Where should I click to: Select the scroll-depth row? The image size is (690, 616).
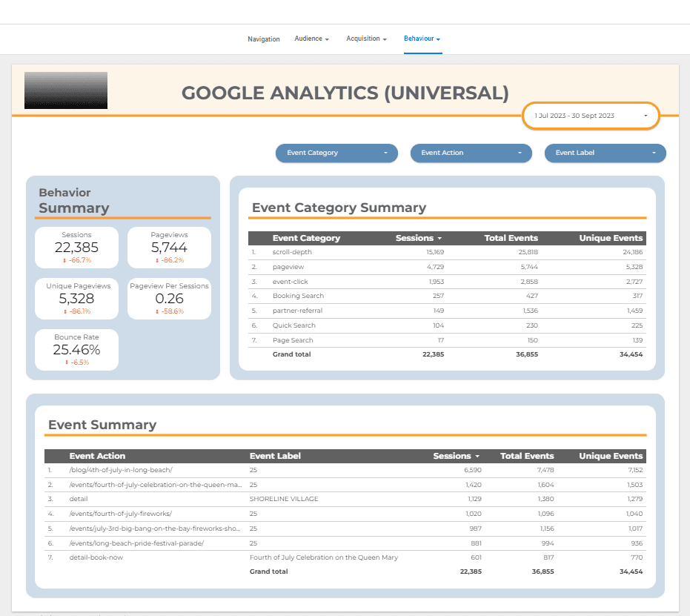coord(447,252)
